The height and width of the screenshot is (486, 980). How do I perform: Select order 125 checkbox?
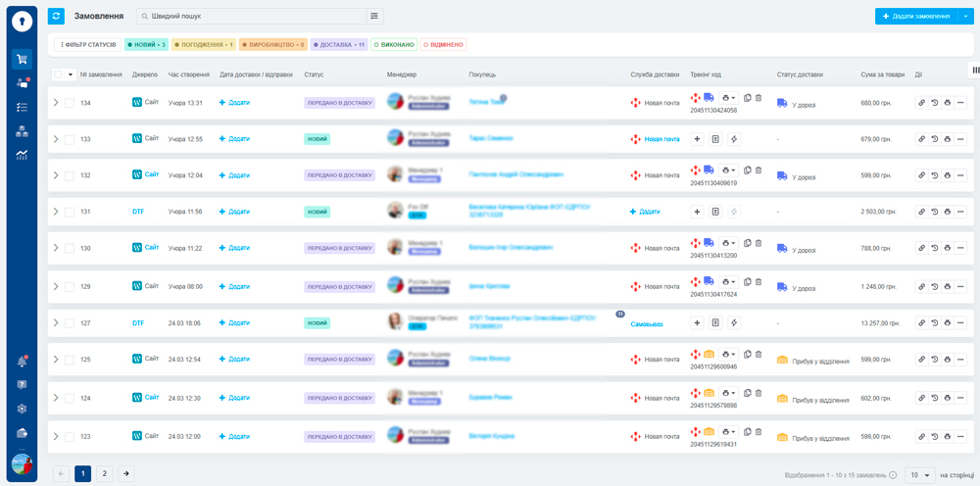(x=70, y=360)
